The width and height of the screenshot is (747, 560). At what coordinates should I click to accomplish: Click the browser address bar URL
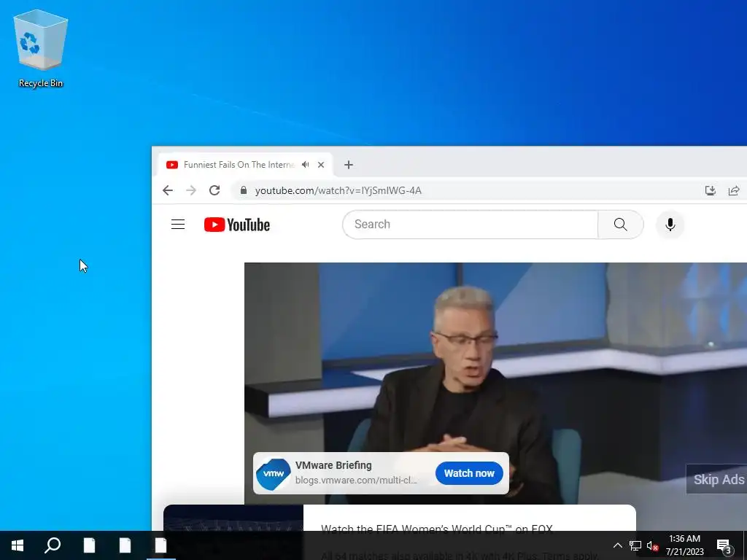pyautogui.click(x=338, y=190)
